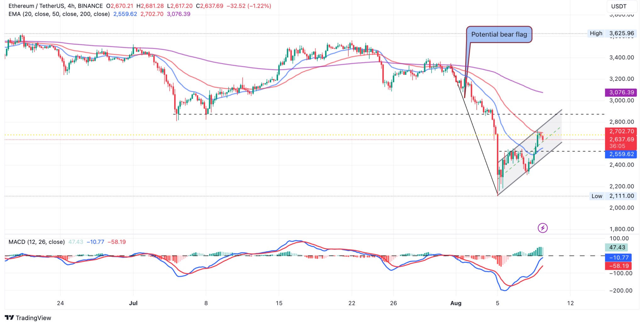Click the 2,637.69 current price tag
644x326 pixels.
click(621, 139)
